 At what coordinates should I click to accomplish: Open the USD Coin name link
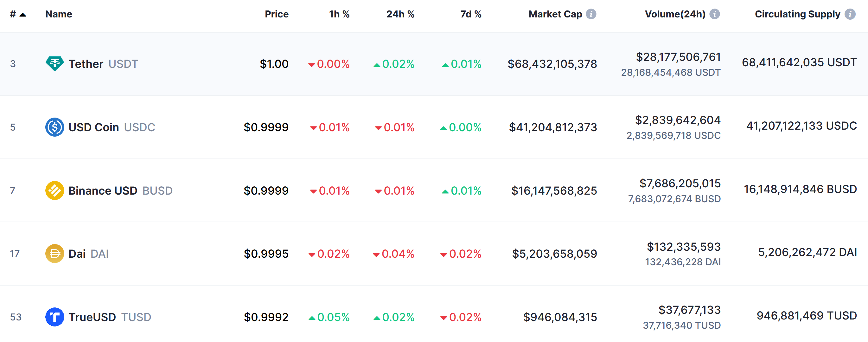click(x=94, y=127)
